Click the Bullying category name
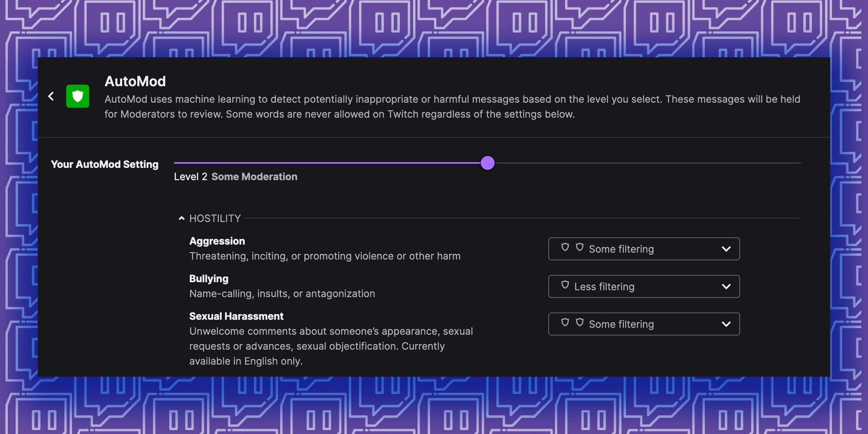The height and width of the screenshot is (434, 868). (x=209, y=279)
